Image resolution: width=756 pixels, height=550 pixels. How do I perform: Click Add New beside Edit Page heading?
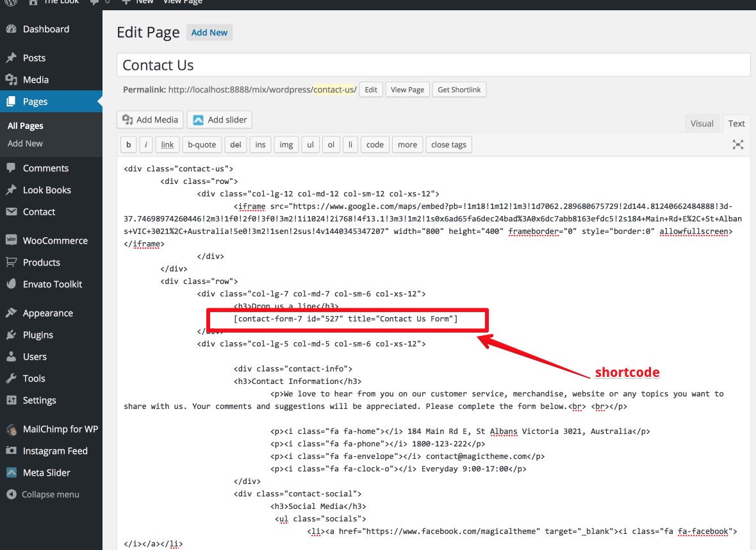210,32
